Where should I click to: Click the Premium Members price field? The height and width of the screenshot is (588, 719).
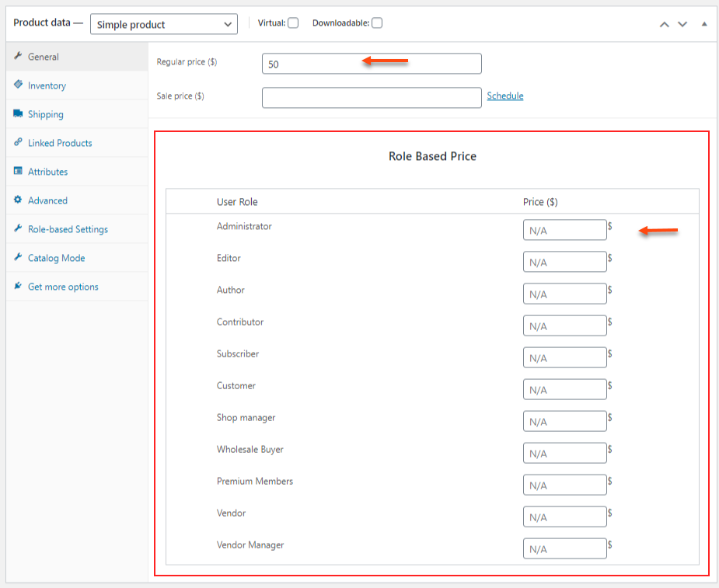coord(564,485)
